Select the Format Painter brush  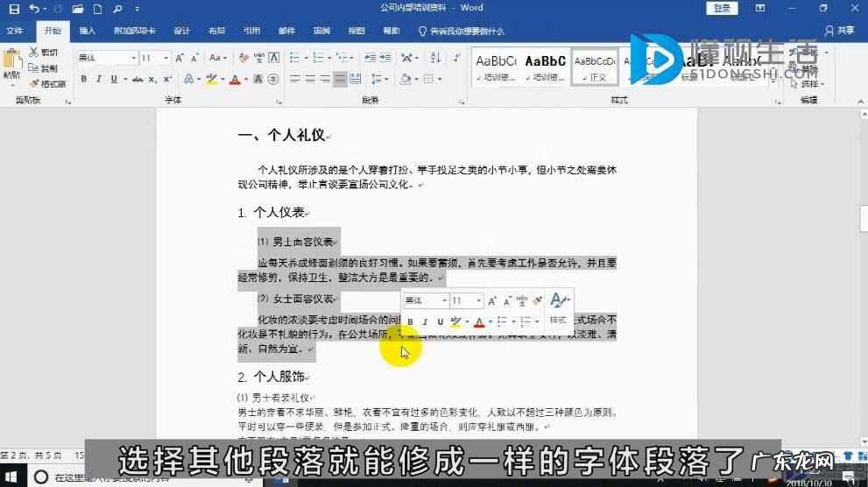(34, 83)
